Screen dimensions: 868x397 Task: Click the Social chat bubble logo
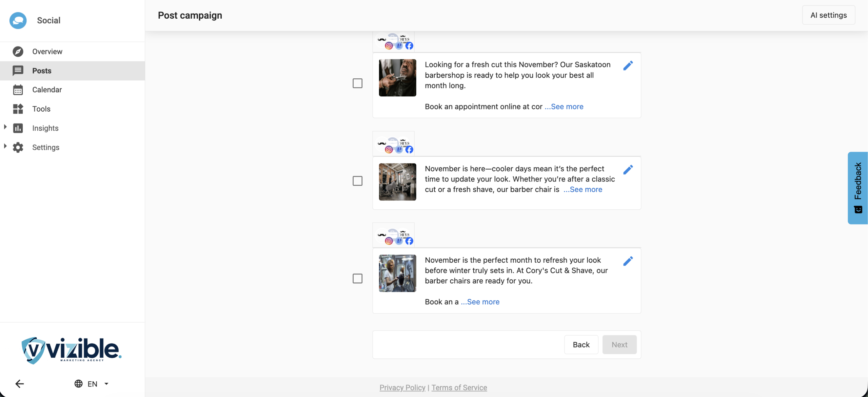click(18, 20)
